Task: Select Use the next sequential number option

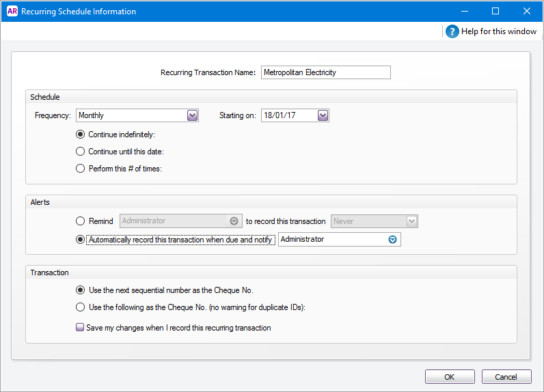Action: point(81,290)
